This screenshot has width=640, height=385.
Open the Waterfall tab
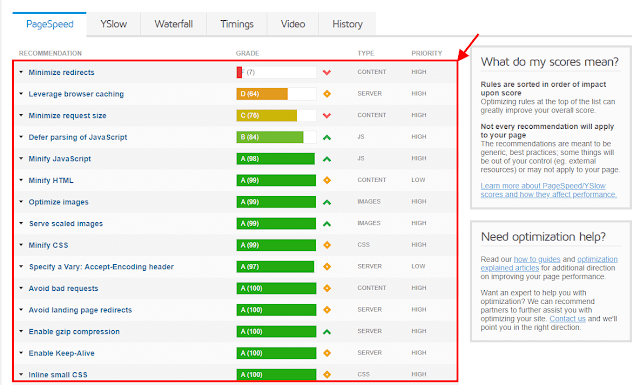point(173,24)
